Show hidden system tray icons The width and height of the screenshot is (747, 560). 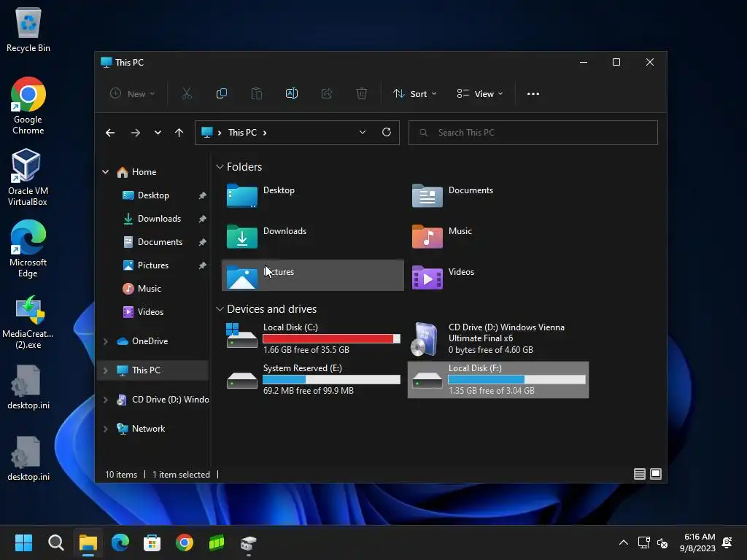pyautogui.click(x=623, y=542)
